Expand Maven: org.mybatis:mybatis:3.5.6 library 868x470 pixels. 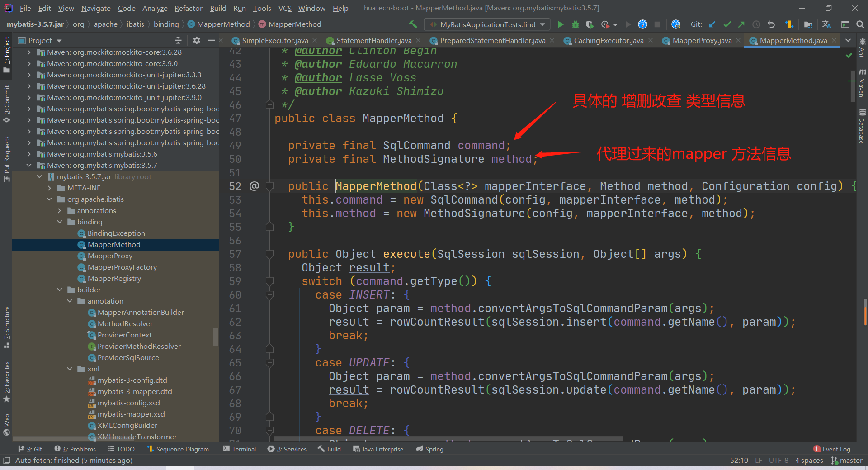point(29,154)
